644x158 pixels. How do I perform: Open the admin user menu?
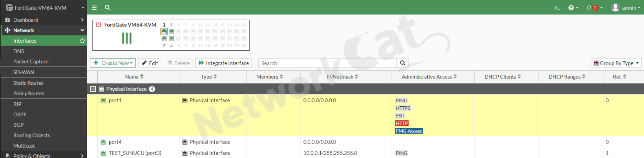[626, 8]
